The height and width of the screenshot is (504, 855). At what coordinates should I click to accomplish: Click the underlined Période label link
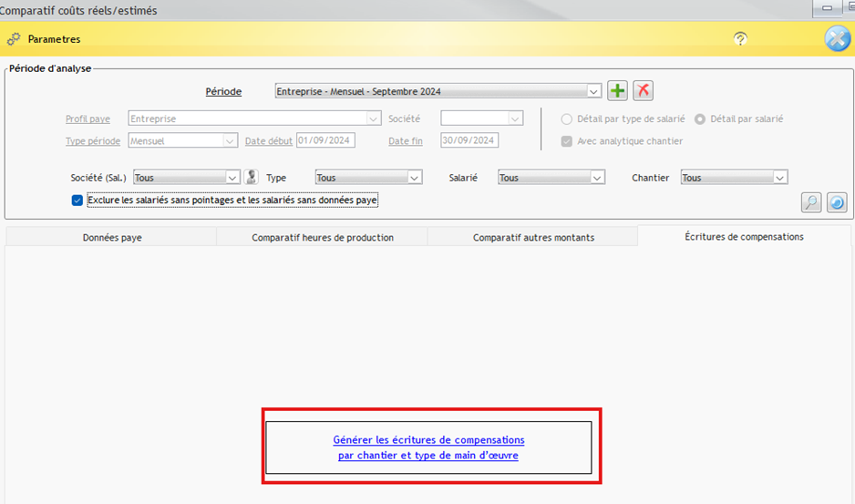point(223,91)
